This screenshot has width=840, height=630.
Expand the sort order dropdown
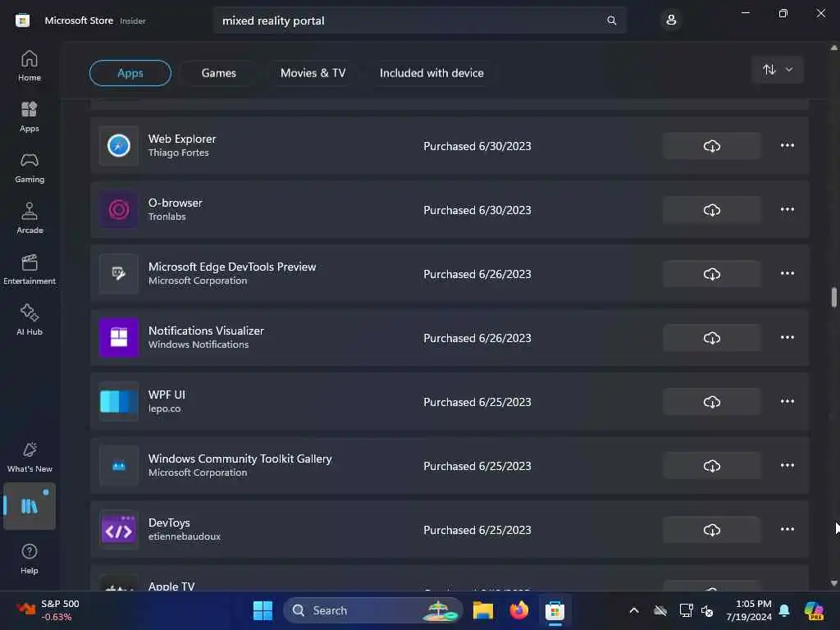pyautogui.click(x=778, y=70)
